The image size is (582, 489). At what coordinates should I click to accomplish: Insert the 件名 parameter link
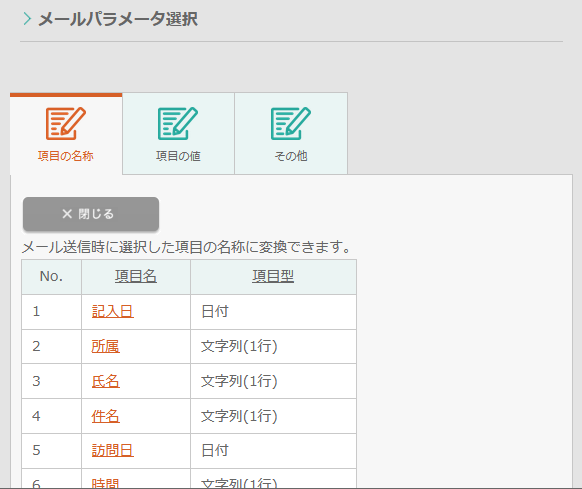[105, 416]
